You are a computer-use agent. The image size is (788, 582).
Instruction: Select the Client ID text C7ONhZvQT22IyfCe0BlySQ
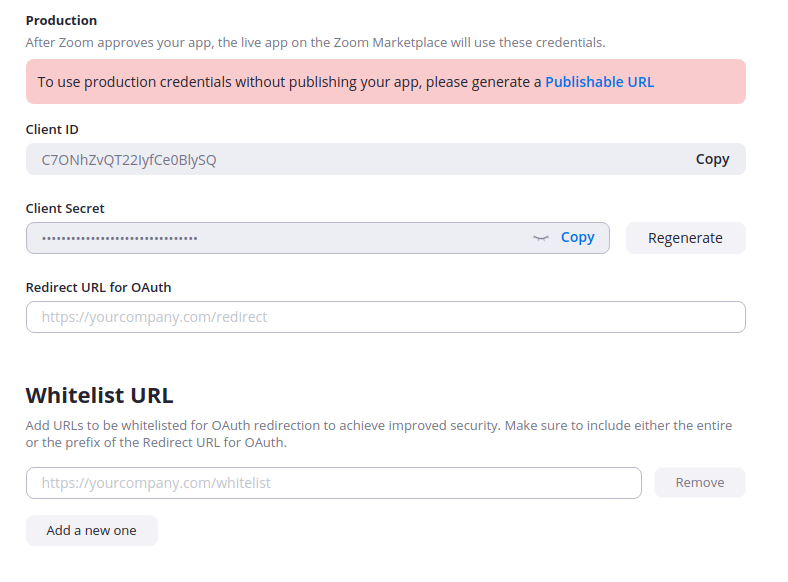click(x=128, y=159)
